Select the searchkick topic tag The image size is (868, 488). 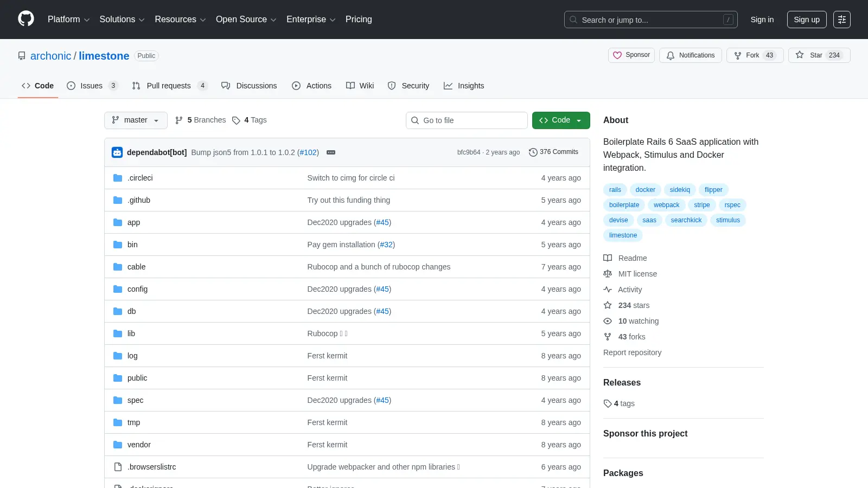(x=686, y=220)
